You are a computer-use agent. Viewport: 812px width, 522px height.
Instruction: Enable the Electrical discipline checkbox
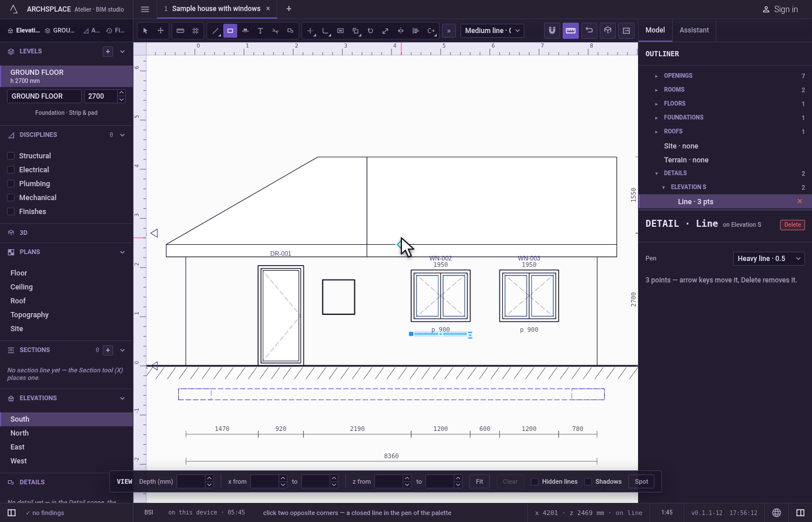pyautogui.click(x=10, y=170)
